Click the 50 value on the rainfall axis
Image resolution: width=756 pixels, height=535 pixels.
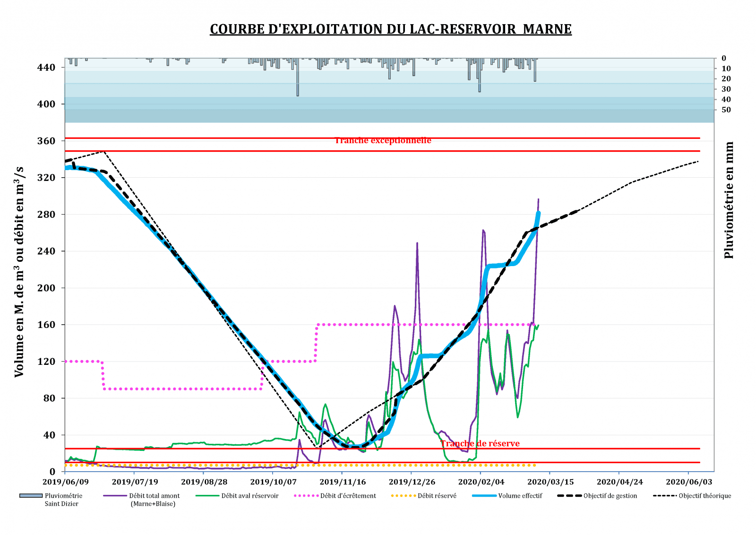tap(726, 110)
